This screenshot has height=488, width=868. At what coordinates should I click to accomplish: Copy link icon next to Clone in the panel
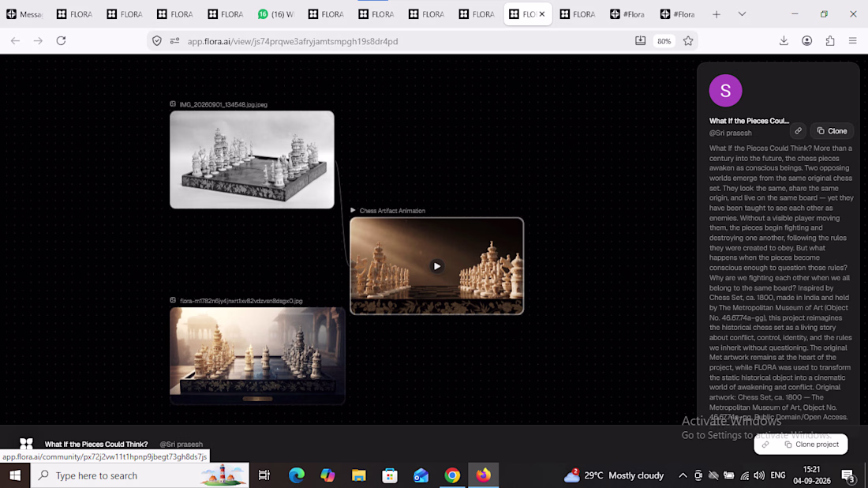tap(798, 131)
